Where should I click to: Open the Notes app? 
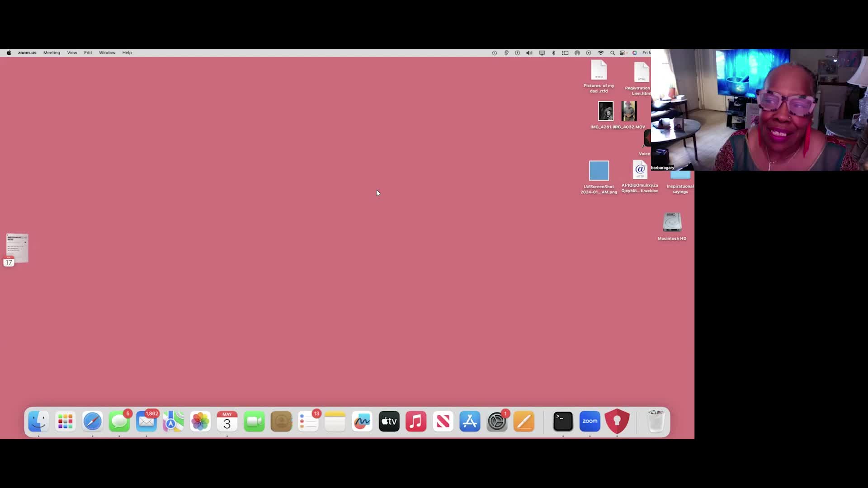pyautogui.click(x=335, y=422)
